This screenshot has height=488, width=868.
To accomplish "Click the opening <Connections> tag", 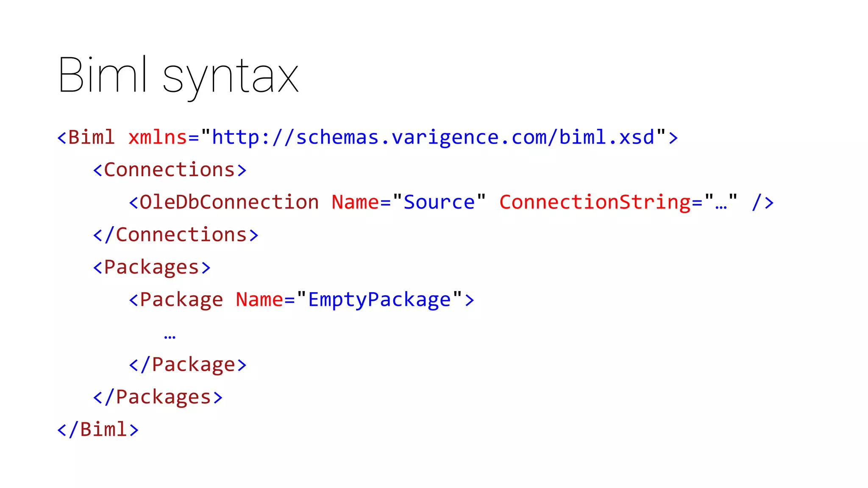I will (x=170, y=170).
